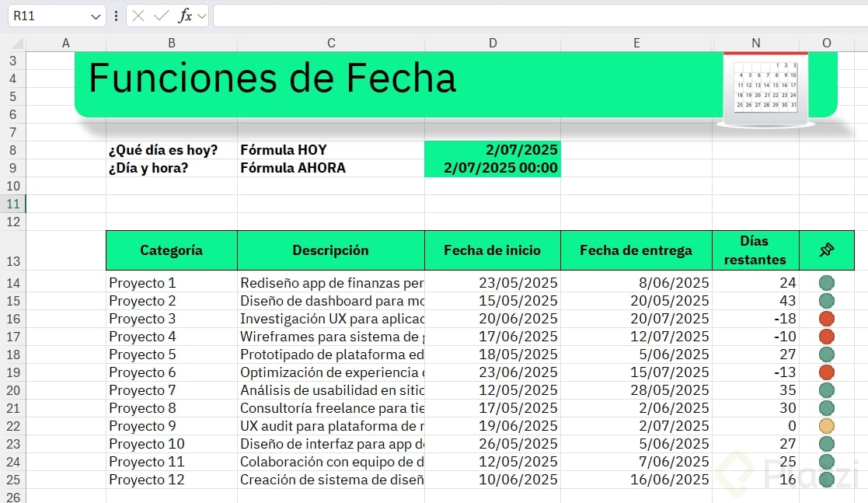Click the calendar image in the banner
The width and height of the screenshot is (868, 503).
click(x=765, y=89)
